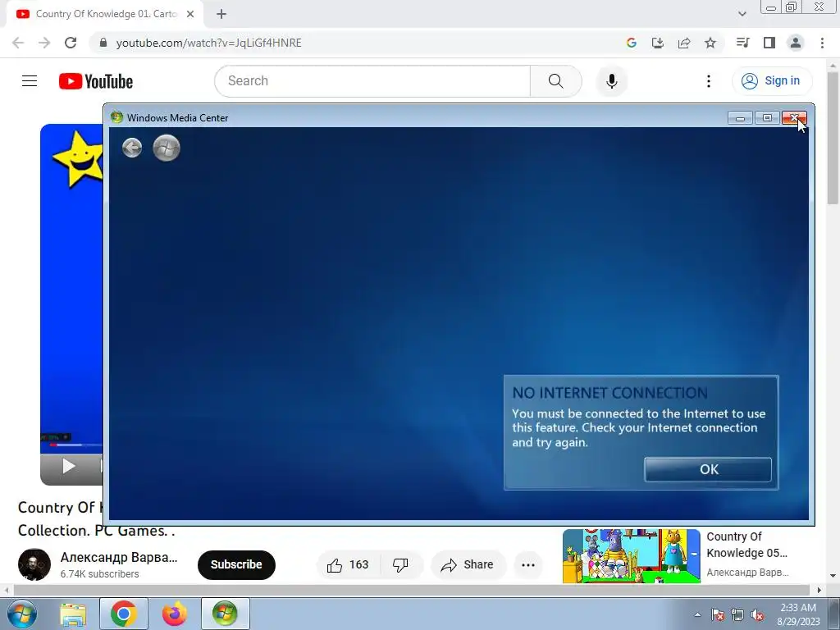Launch Firefox from the taskbar
This screenshot has height=630, width=840.
click(175, 614)
